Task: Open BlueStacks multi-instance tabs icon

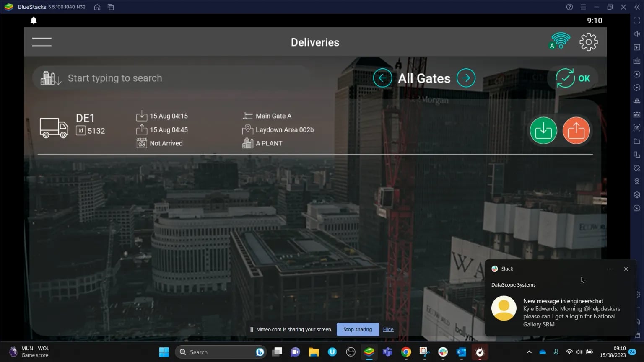Action: pos(111,7)
